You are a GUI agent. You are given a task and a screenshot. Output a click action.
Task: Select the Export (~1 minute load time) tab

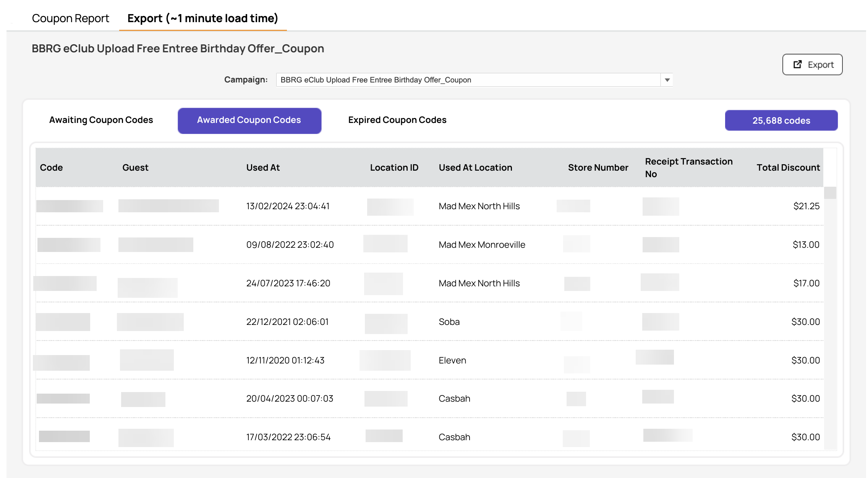point(202,18)
